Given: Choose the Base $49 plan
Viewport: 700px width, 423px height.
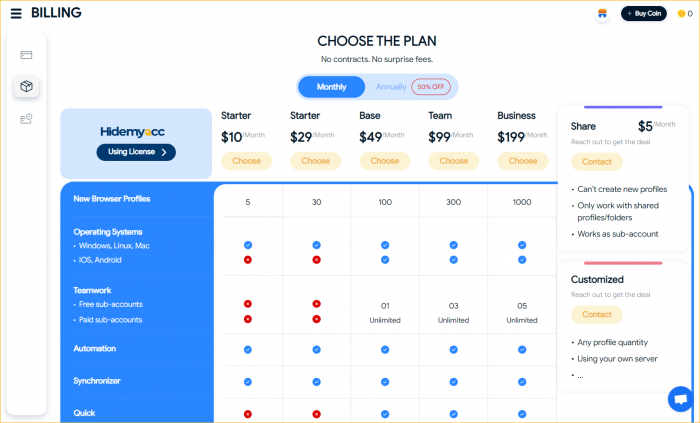Looking at the screenshot, I should (384, 161).
